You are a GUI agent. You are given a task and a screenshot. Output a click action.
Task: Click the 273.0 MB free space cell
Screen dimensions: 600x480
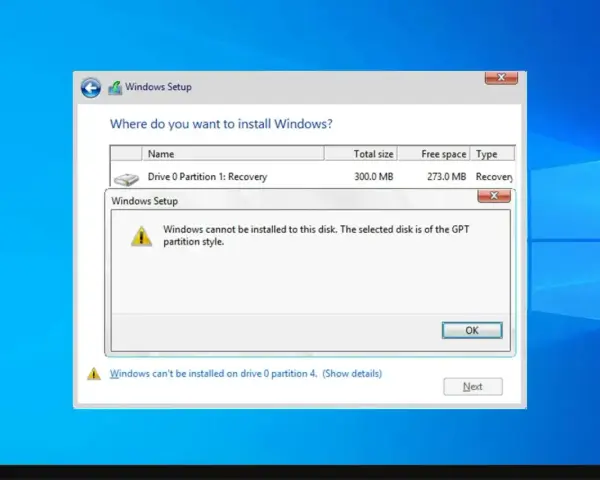[447, 176]
